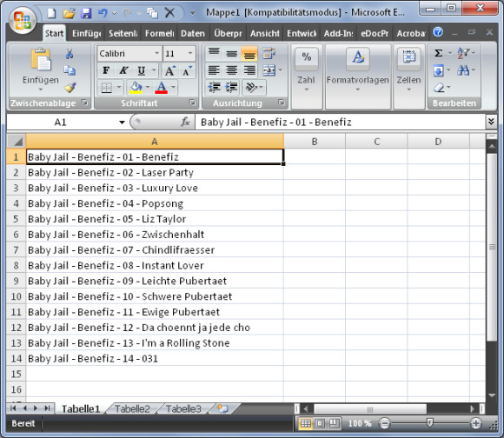Viewport: 504px width, 438px height.
Task: Open the Einfügen ribbon tab
Action: pos(87,33)
